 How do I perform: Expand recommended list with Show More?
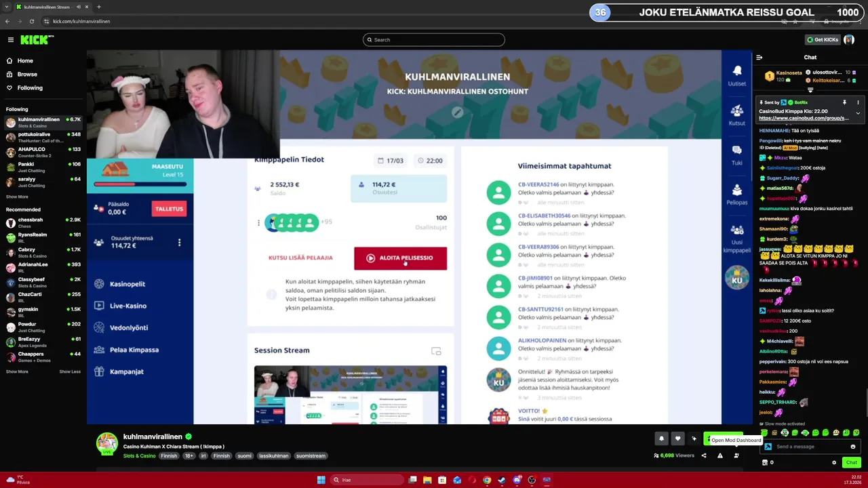pyautogui.click(x=17, y=371)
